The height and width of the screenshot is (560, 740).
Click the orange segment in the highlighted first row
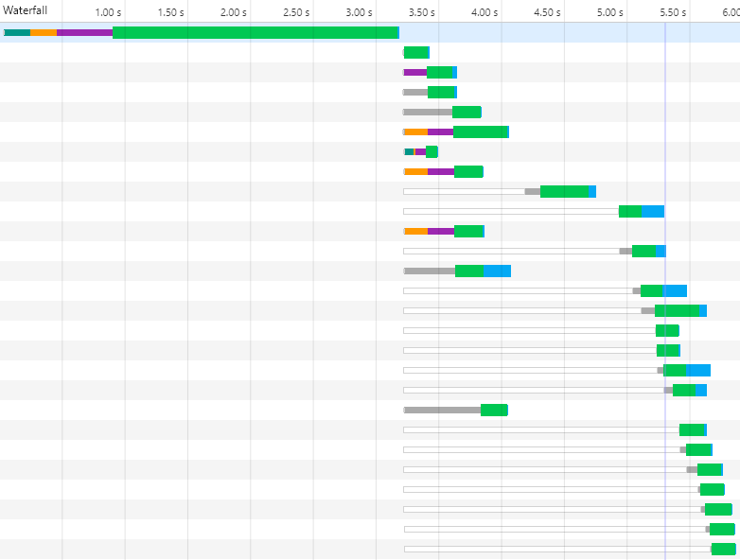(44, 32)
